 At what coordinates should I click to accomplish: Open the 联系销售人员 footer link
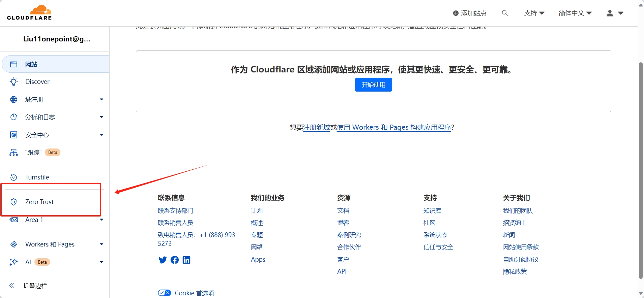(x=176, y=223)
